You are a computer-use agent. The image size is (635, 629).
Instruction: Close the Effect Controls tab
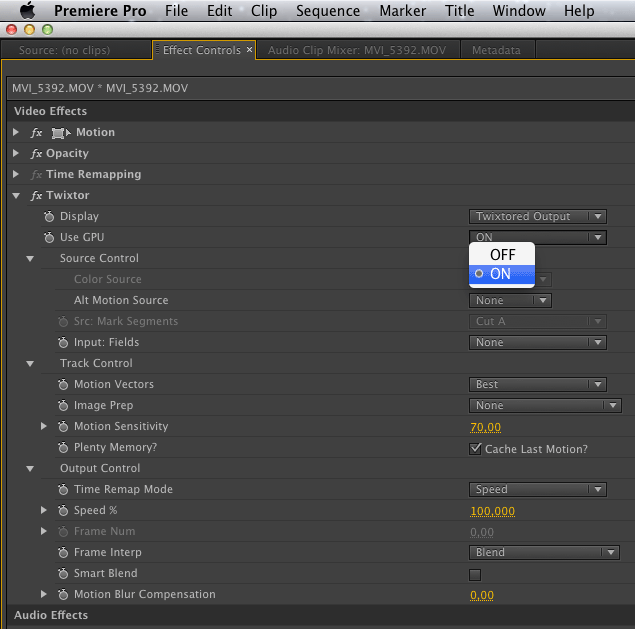pyautogui.click(x=249, y=49)
